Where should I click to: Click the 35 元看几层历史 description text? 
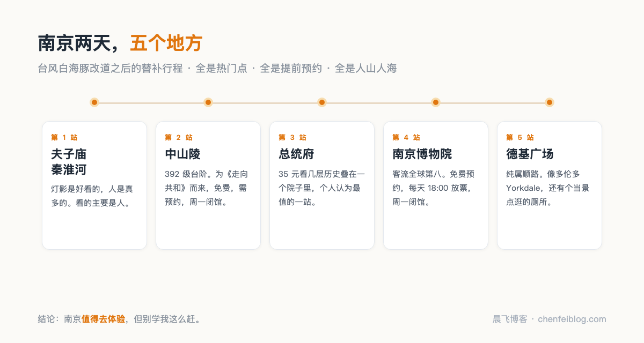coord(322,188)
